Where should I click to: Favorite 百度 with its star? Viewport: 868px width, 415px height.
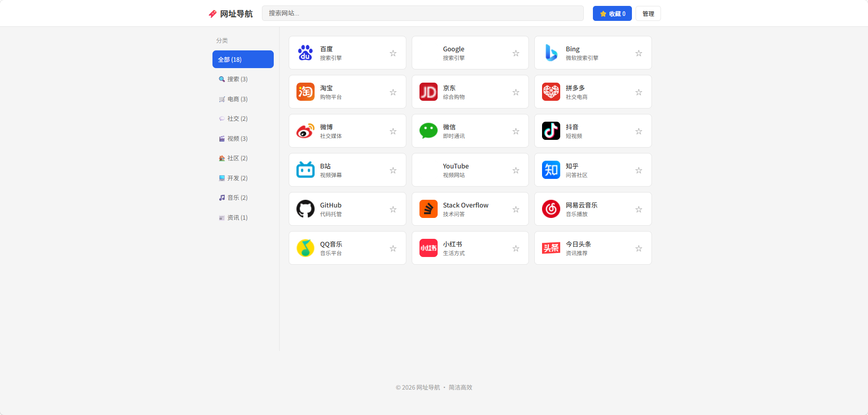click(393, 53)
